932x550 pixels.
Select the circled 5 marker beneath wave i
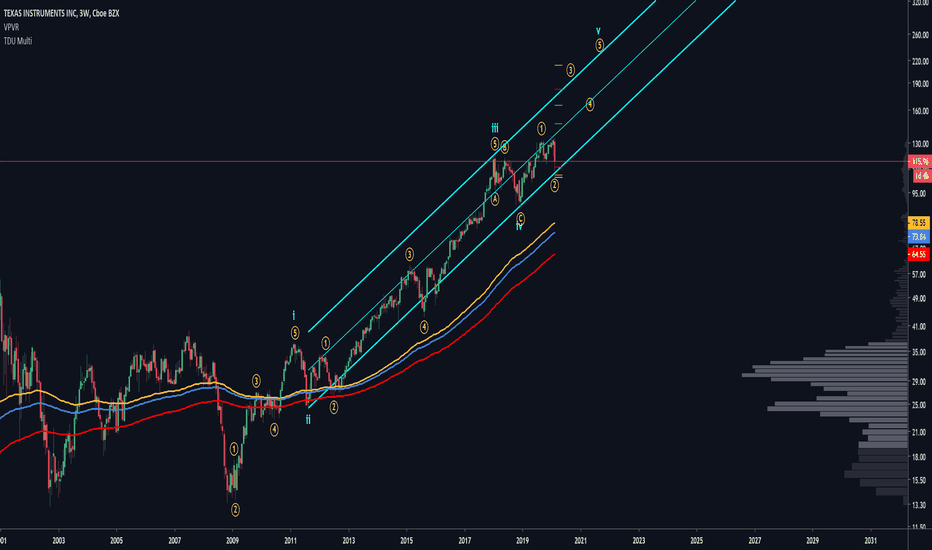tap(295, 334)
